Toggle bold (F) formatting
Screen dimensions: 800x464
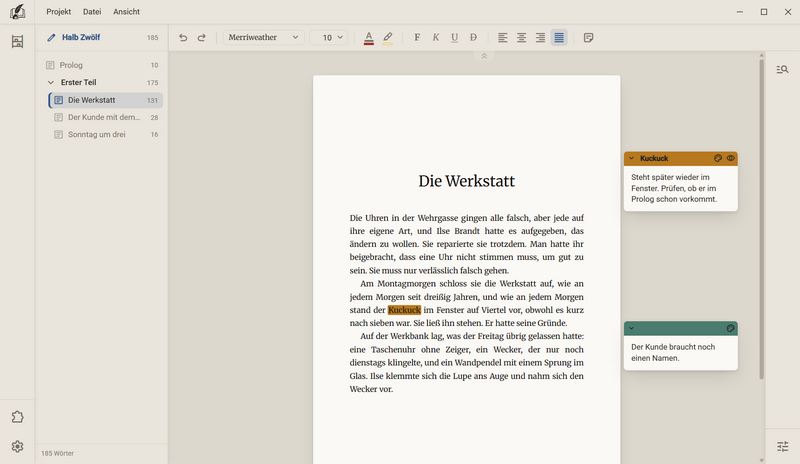pyautogui.click(x=417, y=37)
